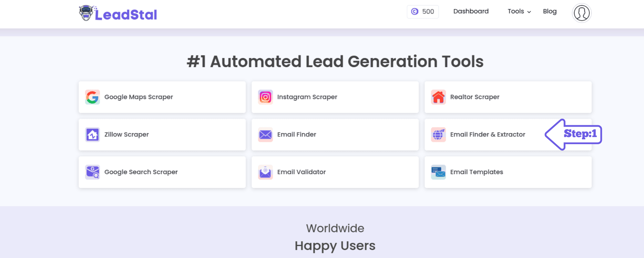Viewport: 644px width, 258px height.
Task: Select Email Finder & Extractor tool
Action: tap(508, 134)
